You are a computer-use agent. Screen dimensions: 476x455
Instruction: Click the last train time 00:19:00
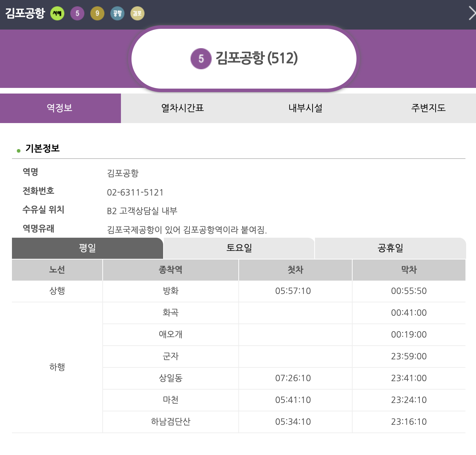pyautogui.click(x=409, y=335)
